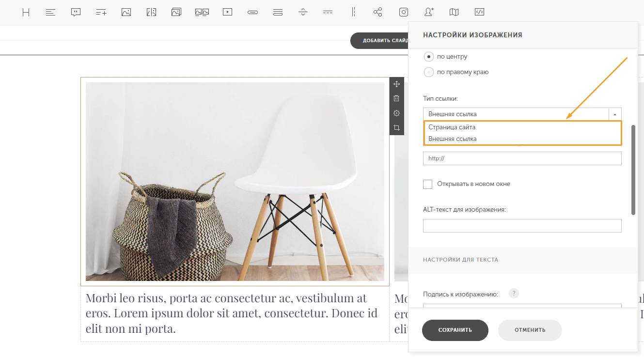Insert an Instagram feed block
Image resolution: width=644 pixels, height=357 pixels.
point(404,13)
